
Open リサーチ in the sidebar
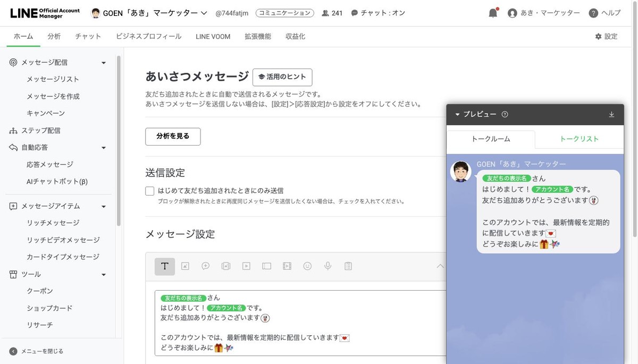click(x=40, y=325)
